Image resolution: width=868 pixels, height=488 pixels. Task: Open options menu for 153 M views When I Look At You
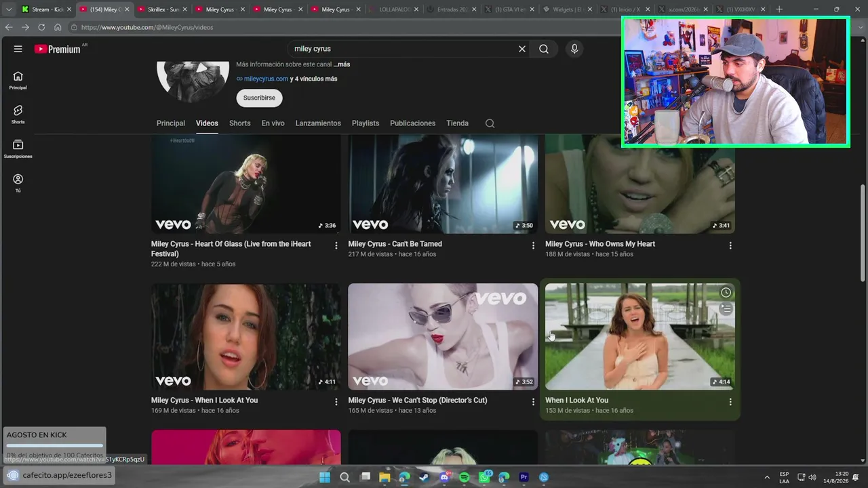pos(730,402)
